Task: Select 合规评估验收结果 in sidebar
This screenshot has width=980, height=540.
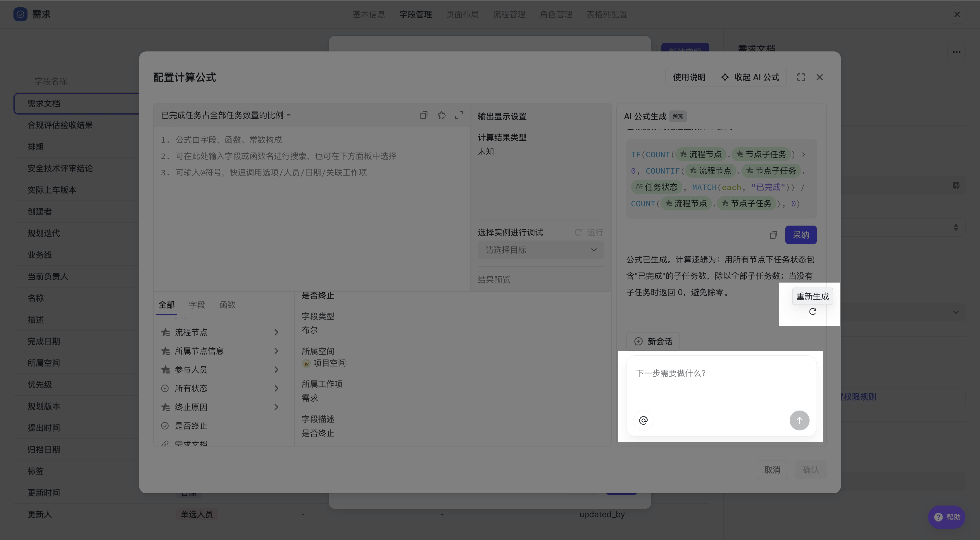Action: point(60,125)
